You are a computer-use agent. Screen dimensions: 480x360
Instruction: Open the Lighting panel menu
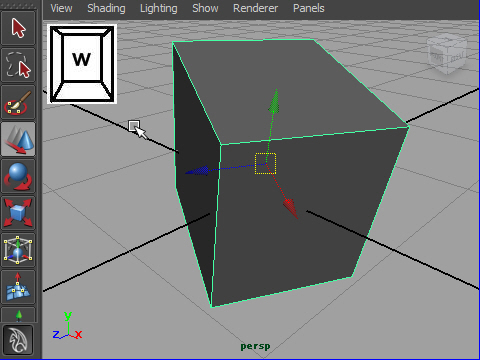159,8
